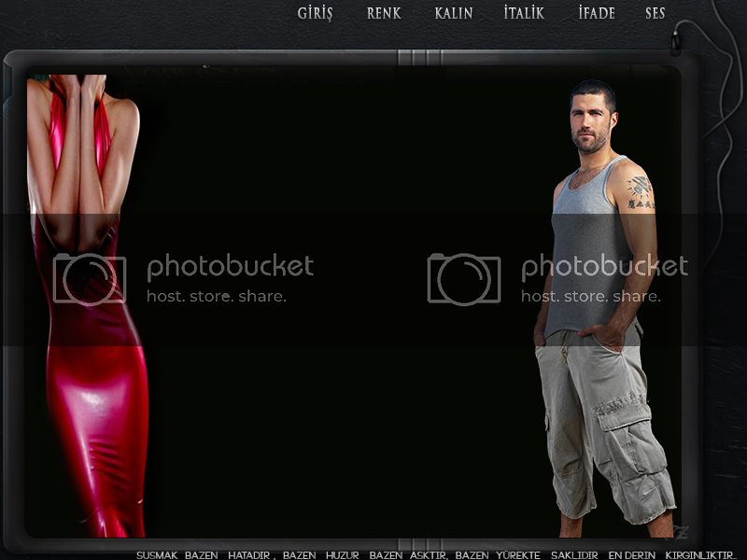Open the İFADE emoticons menu
Image resolution: width=747 pixels, height=560 pixels.
[x=597, y=13]
